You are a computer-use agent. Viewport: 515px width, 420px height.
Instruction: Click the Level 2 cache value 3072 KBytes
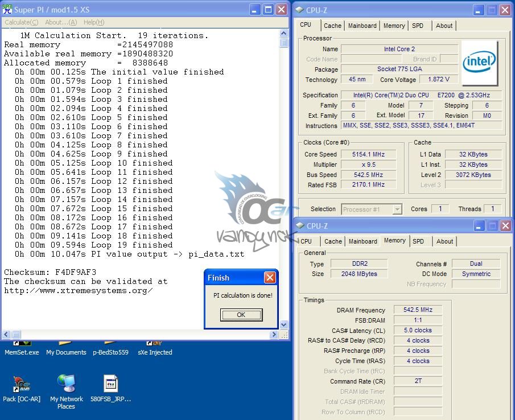point(473,175)
